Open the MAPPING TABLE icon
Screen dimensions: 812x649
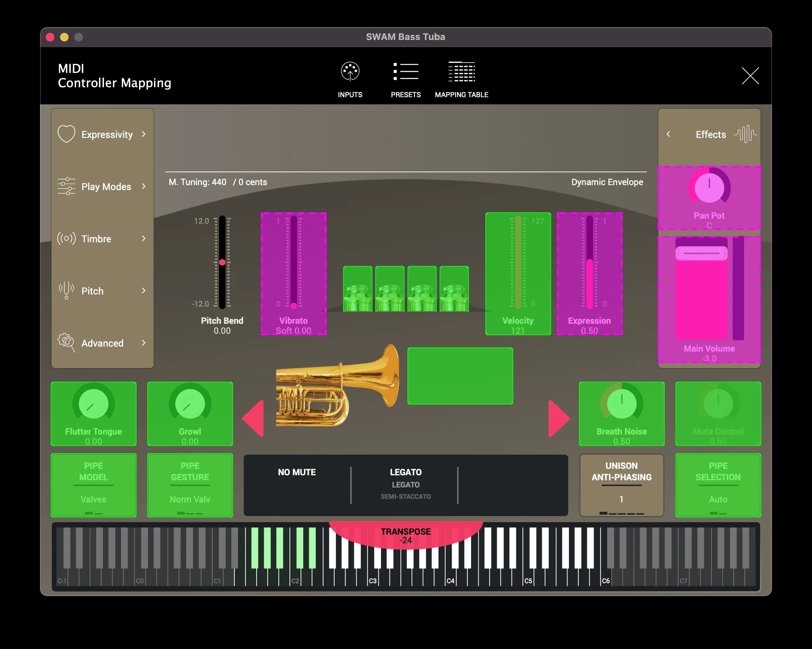461,71
